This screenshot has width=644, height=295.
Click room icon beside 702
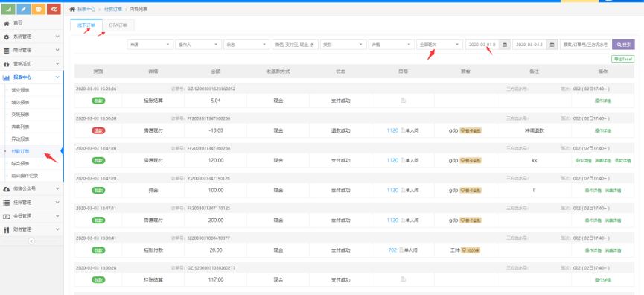click(x=401, y=250)
